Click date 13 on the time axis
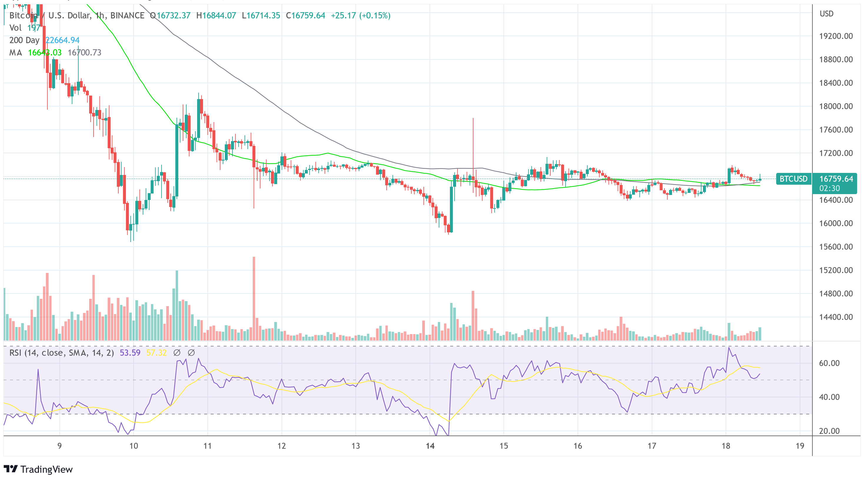The width and height of the screenshot is (868, 482). (356, 446)
